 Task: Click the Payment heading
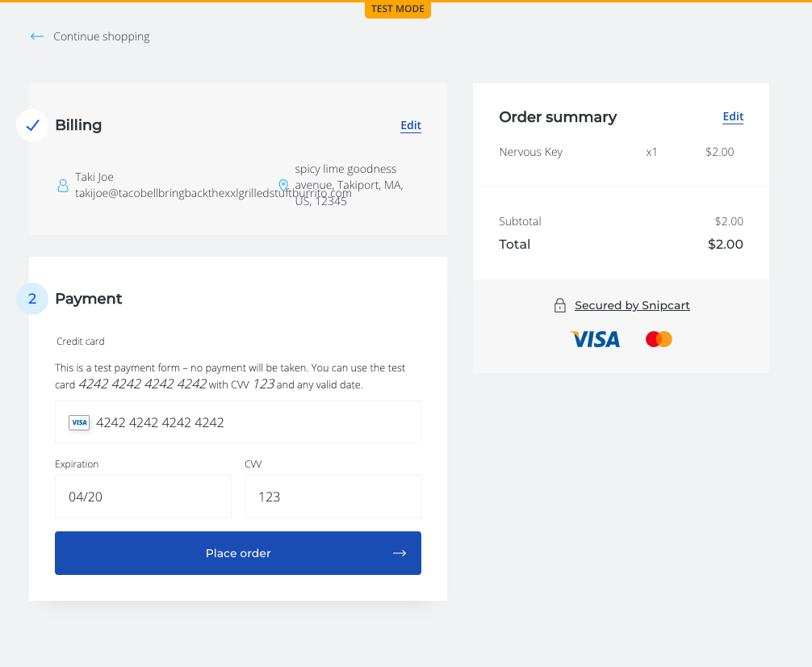[x=89, y=299]
